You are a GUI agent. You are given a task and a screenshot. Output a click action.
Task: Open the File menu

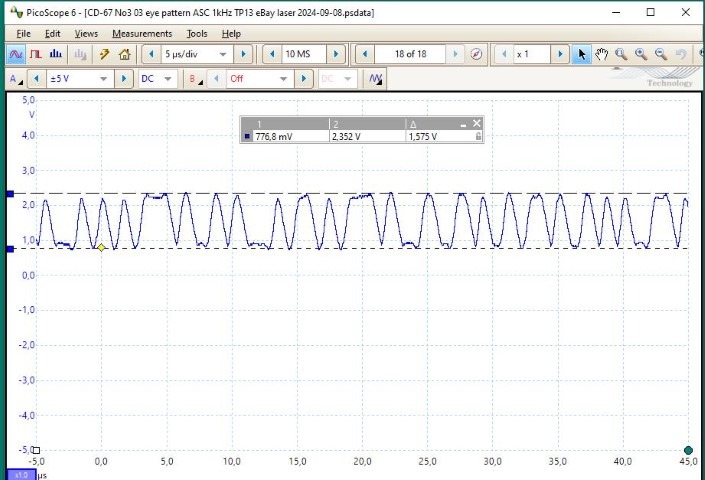[x=23, y=34]
